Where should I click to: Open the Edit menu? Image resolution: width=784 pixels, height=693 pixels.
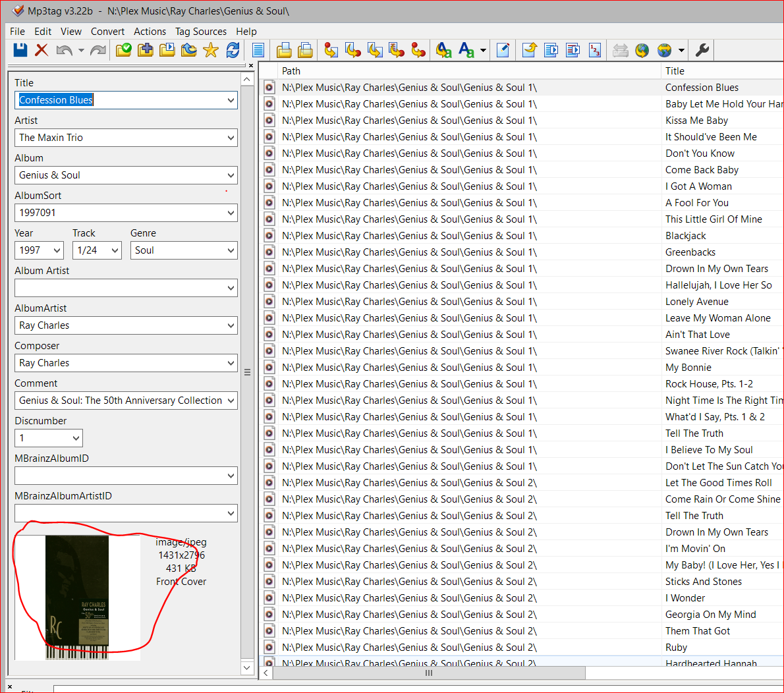click(43, 32)
